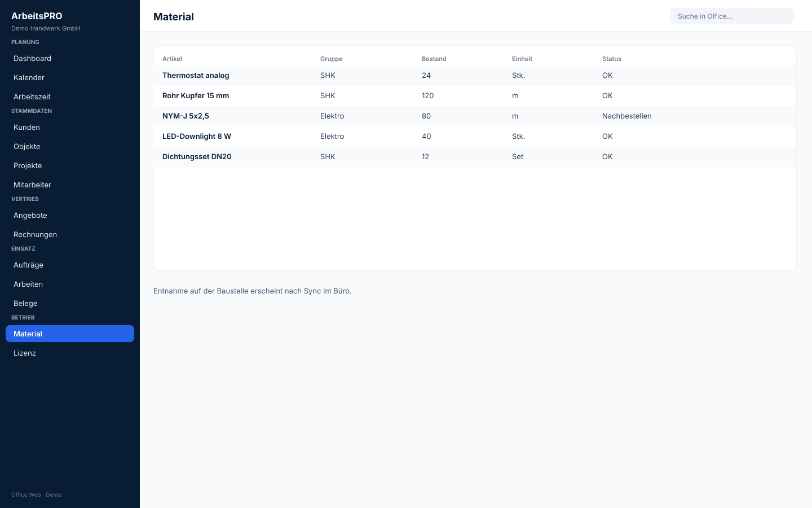
Task: Click the ArbeitsPRO app title
Action: pos(37,16)
